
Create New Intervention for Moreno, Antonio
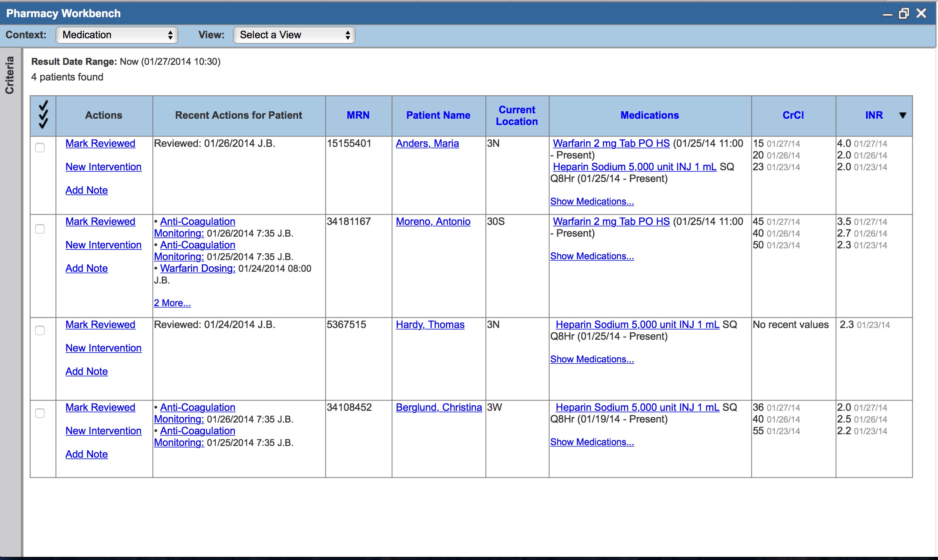point(103,245)
